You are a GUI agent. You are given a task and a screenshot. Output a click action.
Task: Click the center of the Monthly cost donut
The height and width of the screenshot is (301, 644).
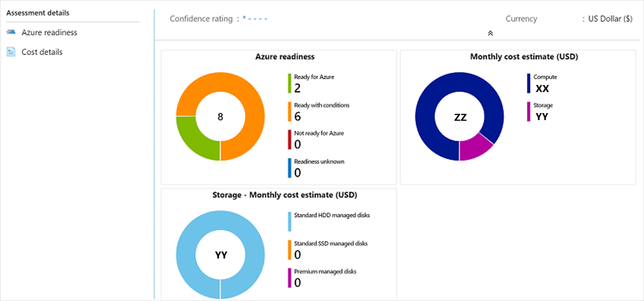tap(460, 117)
